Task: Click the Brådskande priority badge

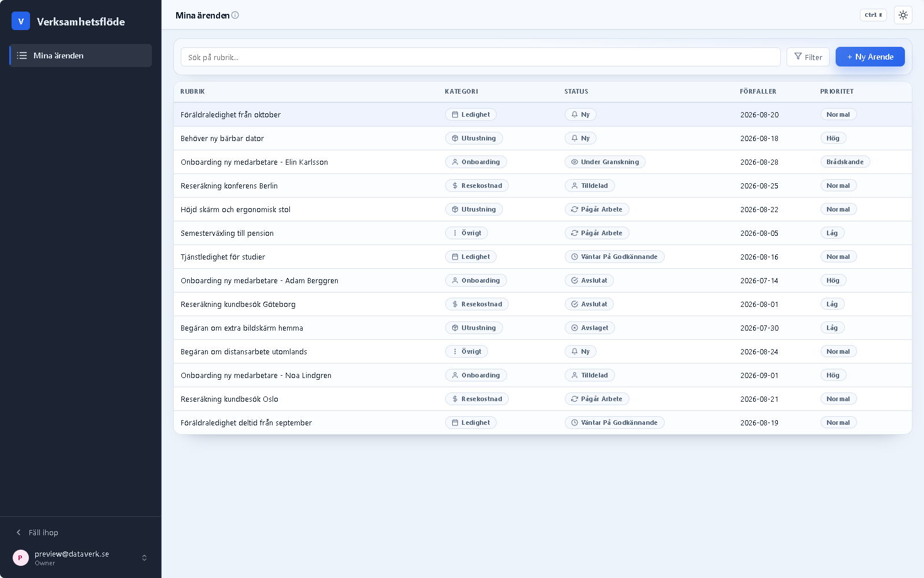Action: coord(845,162)
